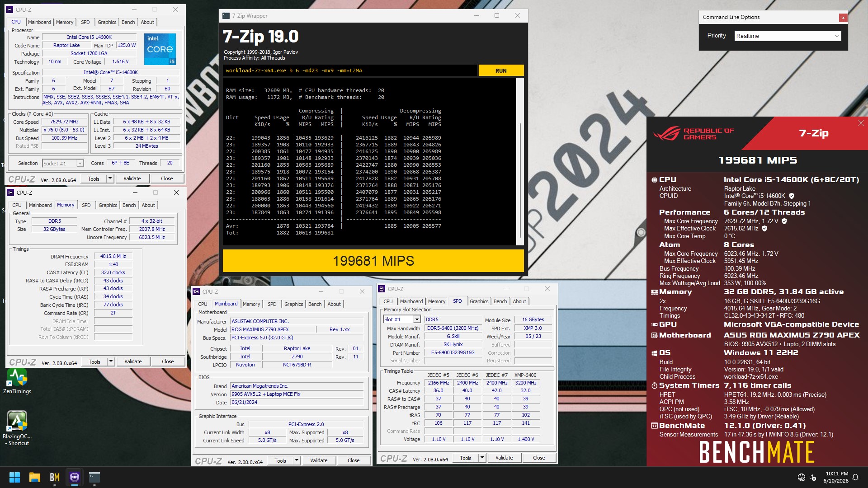Open the Socket #1 selection dropdown
Screen dimensions: 868x488
click(x=63, y=164)
